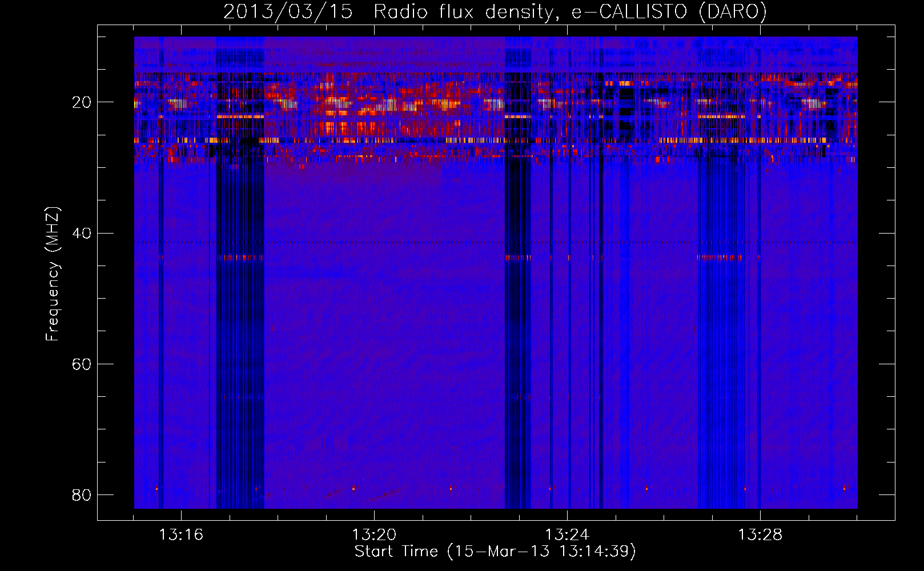
Task: Click the 'Start Time (15-Mar-13 13:14:39)' axis label
Action: tap(495, 552)
